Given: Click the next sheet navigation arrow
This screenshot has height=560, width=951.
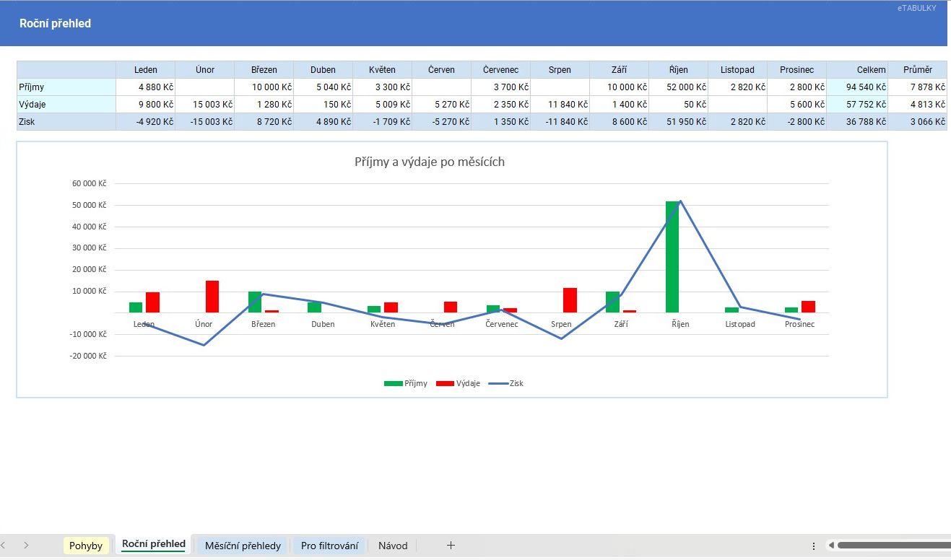Looking at the screenshot, I should pos(26,546).
